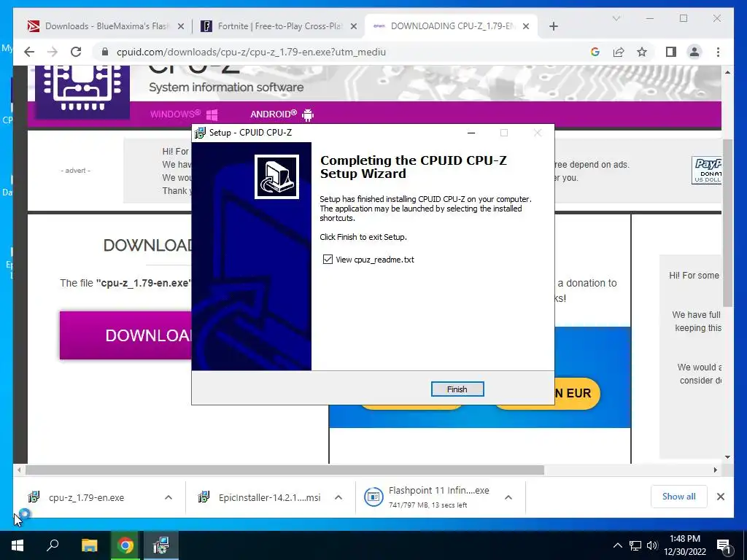The image size is (747, 560).
Task: Close the Fortnite tab
Action: click(354, 26)
